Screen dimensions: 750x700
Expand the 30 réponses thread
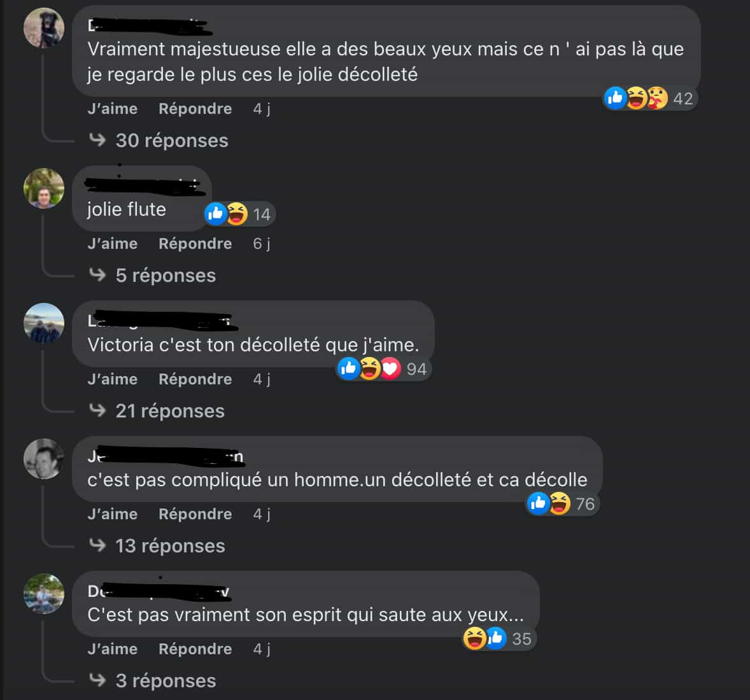click(x=172, y=141)
